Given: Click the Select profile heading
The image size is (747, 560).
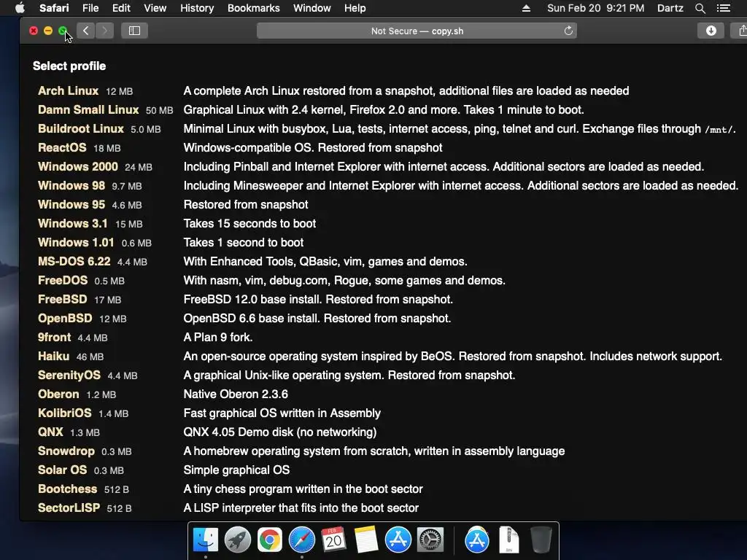Looking at the screenshot, I should click(69, 66).
